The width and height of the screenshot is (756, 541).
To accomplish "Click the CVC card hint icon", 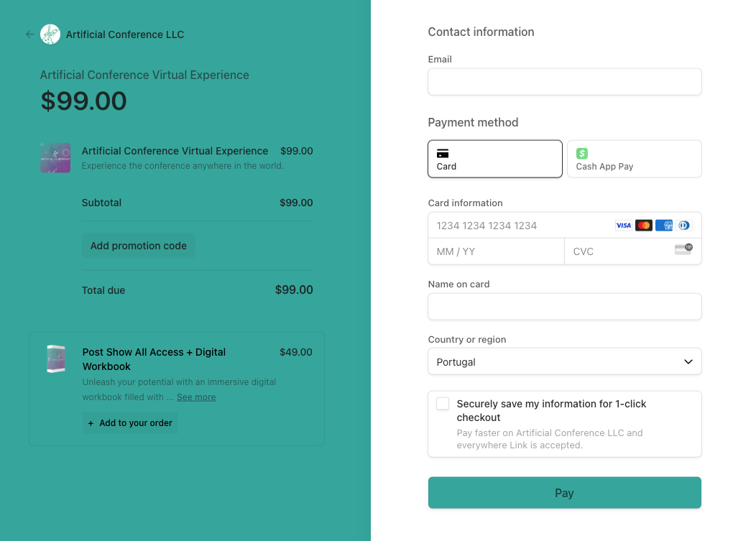I will pos(683,249).
